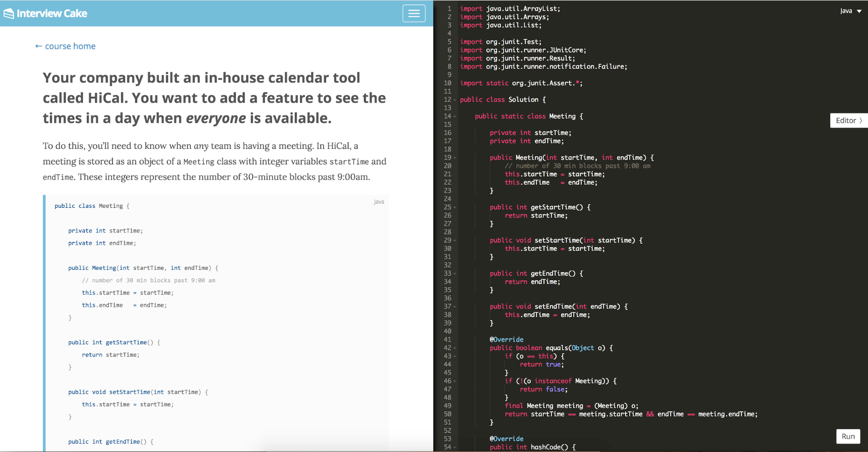
Task: Collapse getStartTime method at line 25
Action: point(455,207)
